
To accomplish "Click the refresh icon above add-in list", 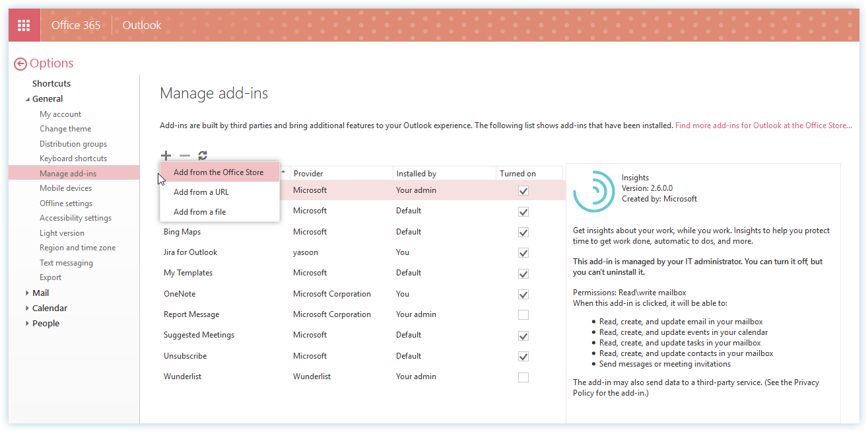I will pos(203,156).
